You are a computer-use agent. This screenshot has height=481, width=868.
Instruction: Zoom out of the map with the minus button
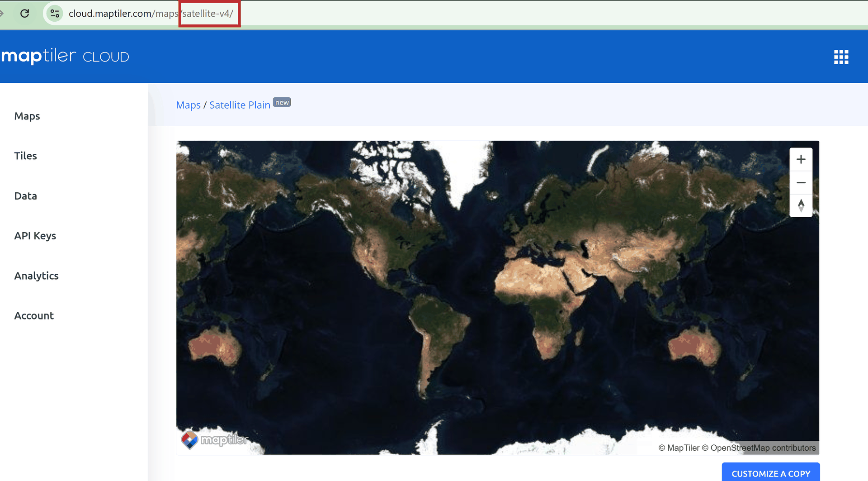tap(801, 182)
